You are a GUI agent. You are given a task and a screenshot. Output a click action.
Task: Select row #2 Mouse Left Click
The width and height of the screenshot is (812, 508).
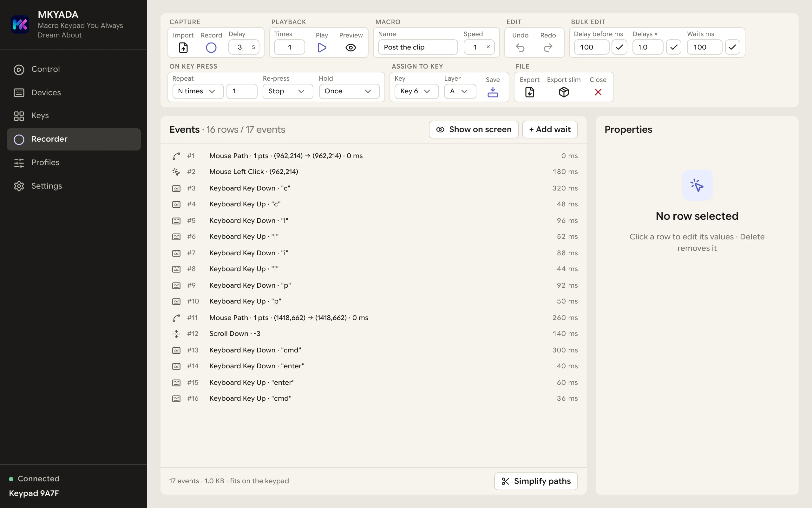tap(373, 172)
